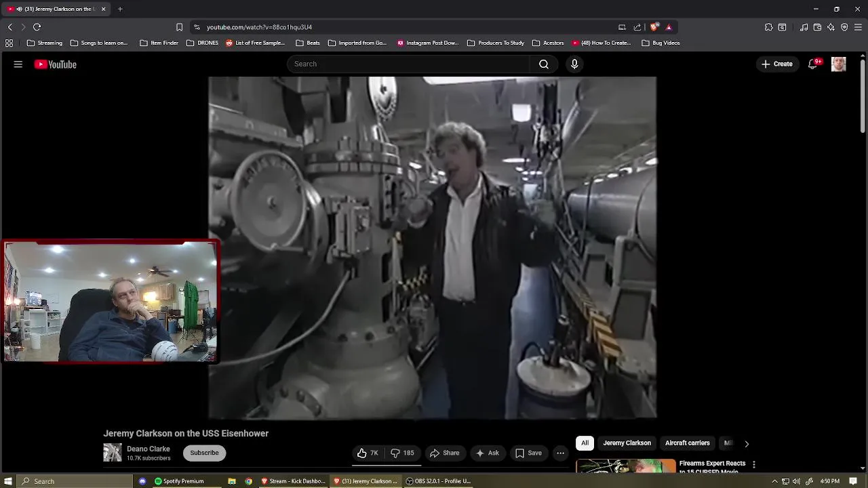Open the browser main menu icon

point(858,27)
